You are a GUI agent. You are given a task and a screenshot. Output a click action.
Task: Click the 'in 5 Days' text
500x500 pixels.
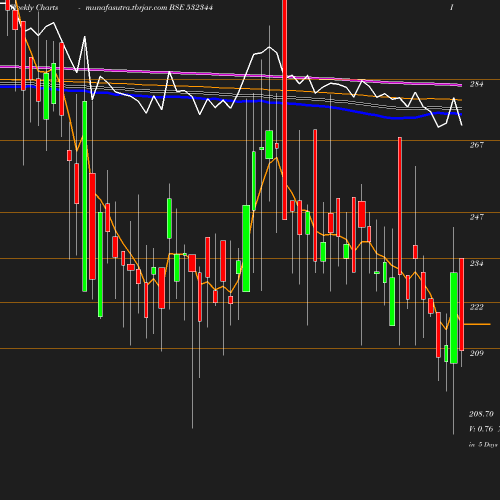(x=483, y=445)
